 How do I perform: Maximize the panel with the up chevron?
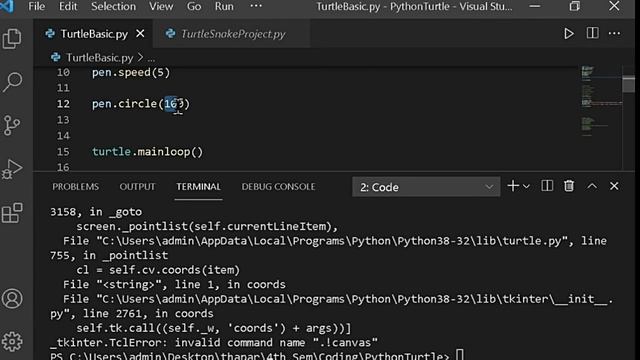pyautogui.click(x=592, y=186)
